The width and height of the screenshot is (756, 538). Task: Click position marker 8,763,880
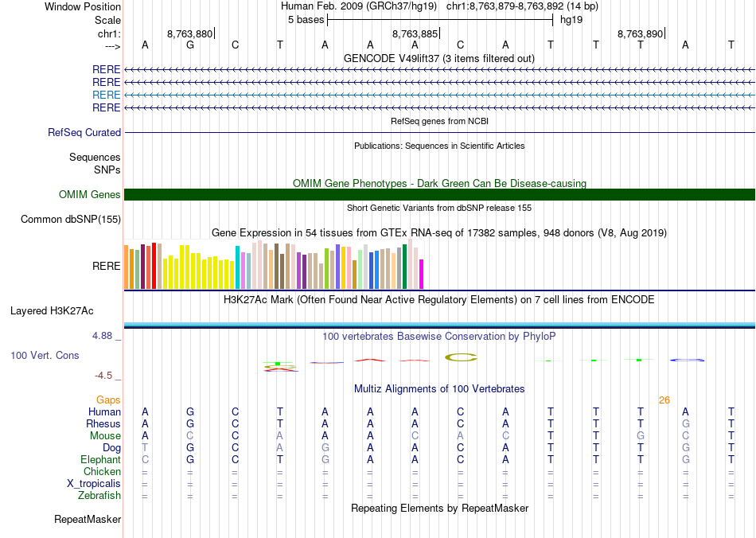[x=189, y=33]
